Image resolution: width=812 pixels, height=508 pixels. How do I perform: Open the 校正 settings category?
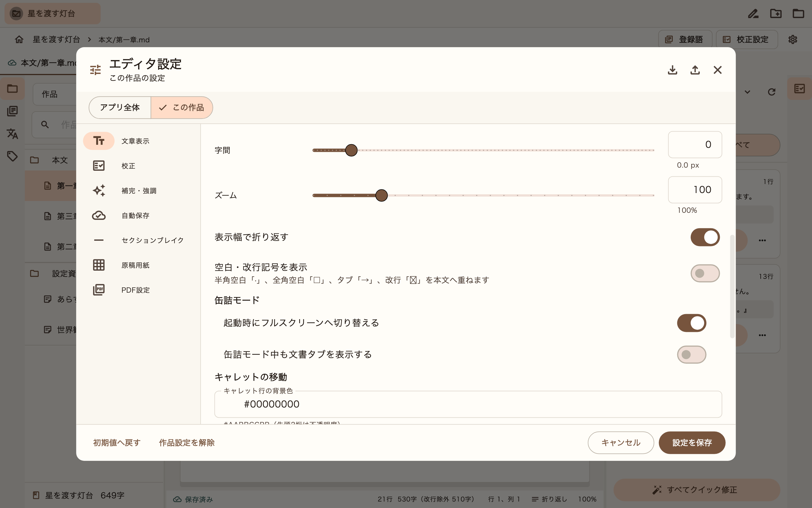(138, 166)
